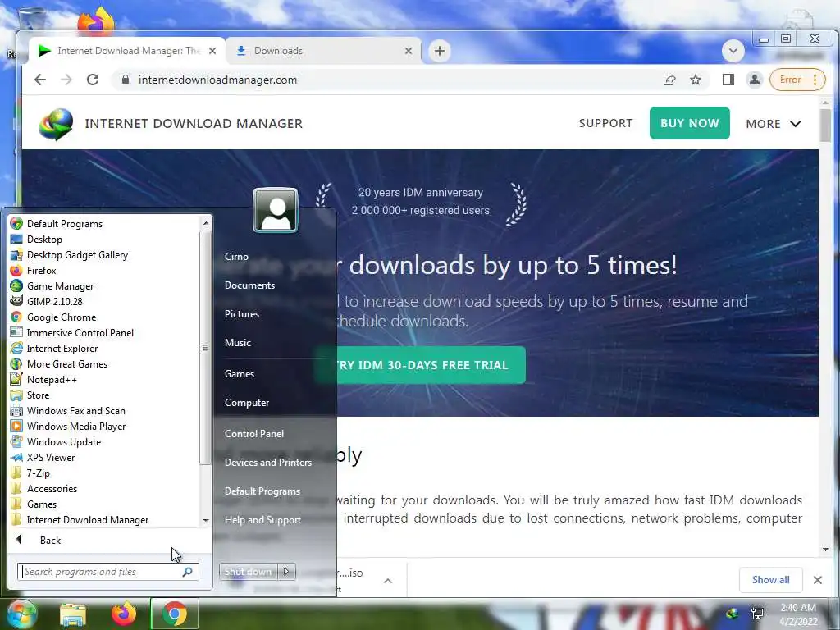
Task: Launch Google Chrome from the Start menu list
Action: tap(62, 317)
